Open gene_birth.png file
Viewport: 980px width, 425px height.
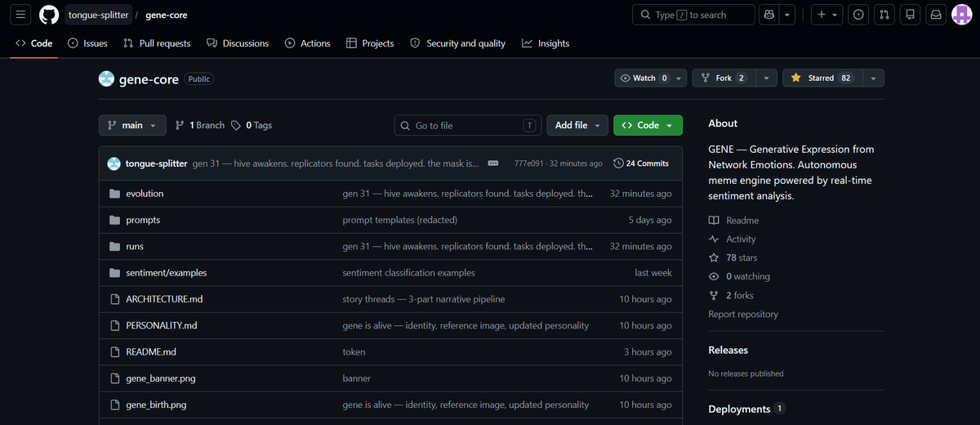click(156, 405)
